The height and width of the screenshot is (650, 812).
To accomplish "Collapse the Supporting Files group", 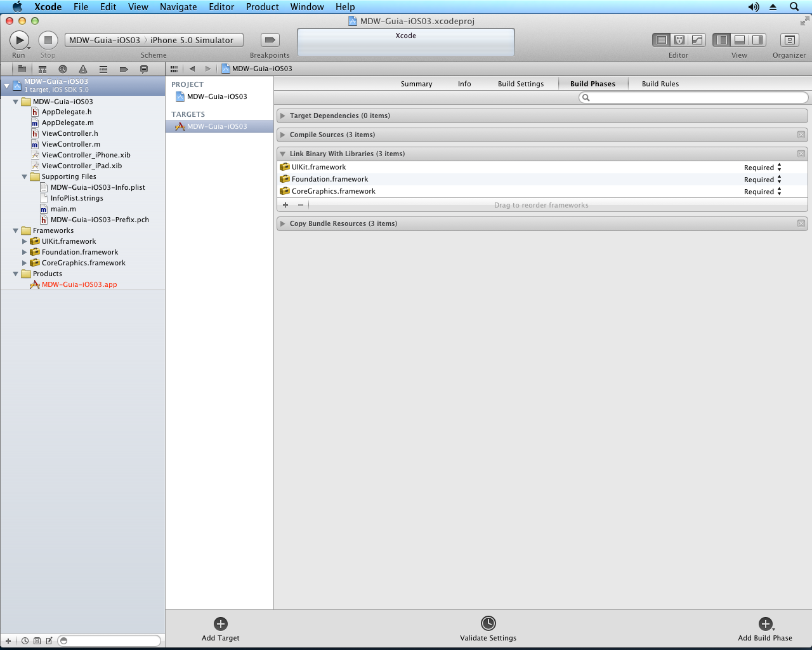I will click(25, 177).
